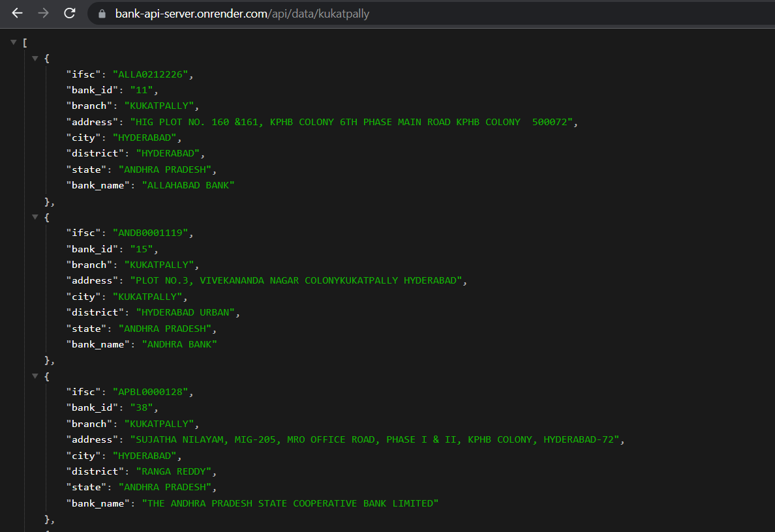Image resolution: width=775 pixels, height=532 pixels.
Task: Select the URL in the address bar
Action: [x=242, y=14]
